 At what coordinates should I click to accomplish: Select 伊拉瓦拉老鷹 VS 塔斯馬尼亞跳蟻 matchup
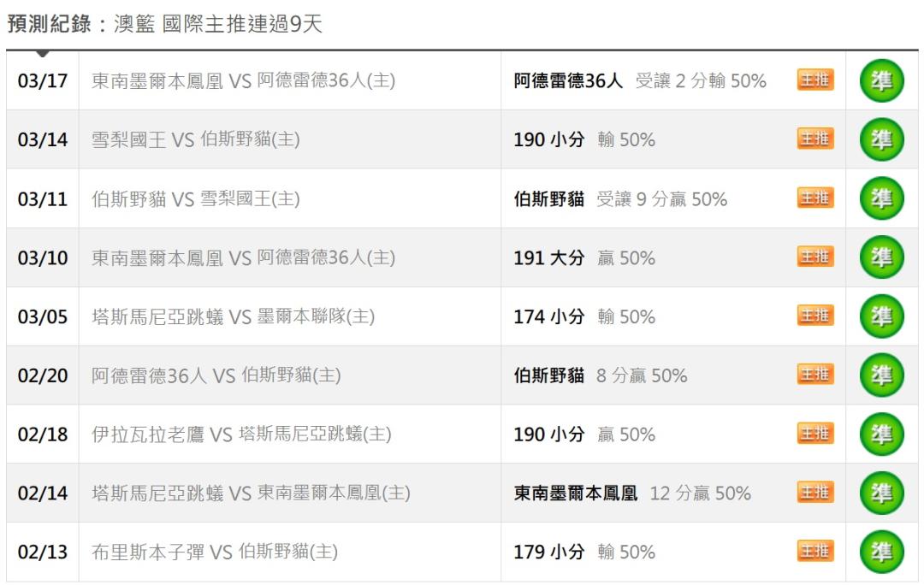[x=241, y=434]
